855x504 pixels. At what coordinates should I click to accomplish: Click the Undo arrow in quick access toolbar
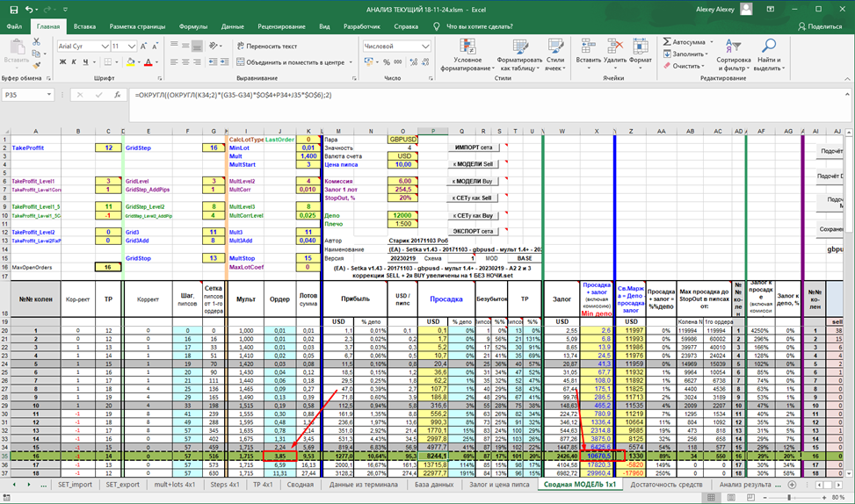pyautogui.click(x=29, y=10)
